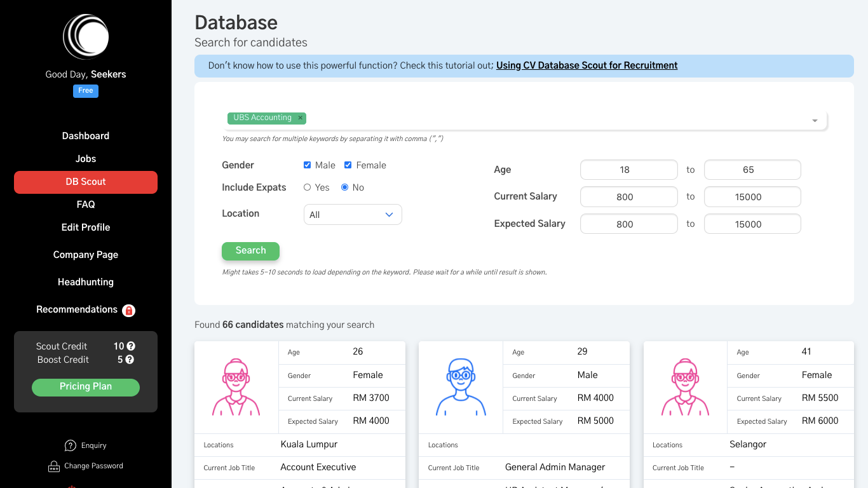Click the Change Password lock icon
The height and width of the screenshot is (488, 868).
[x=54, y=466]
